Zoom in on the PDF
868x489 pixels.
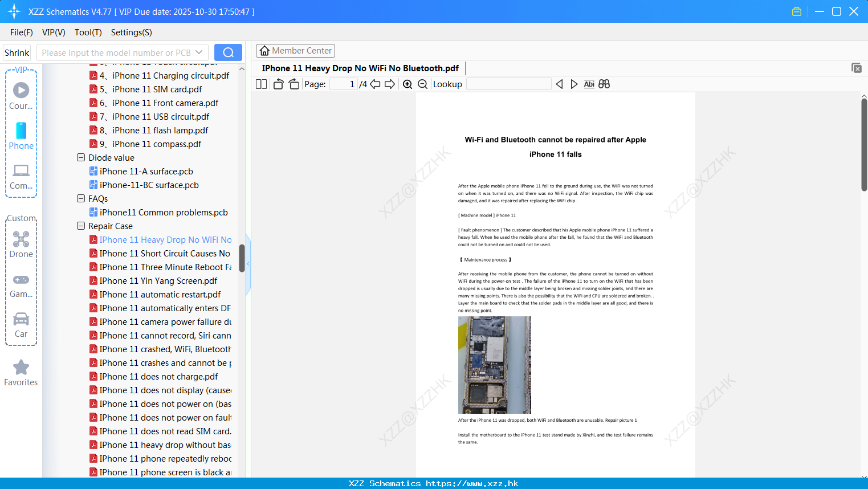(x=407, y=84)
